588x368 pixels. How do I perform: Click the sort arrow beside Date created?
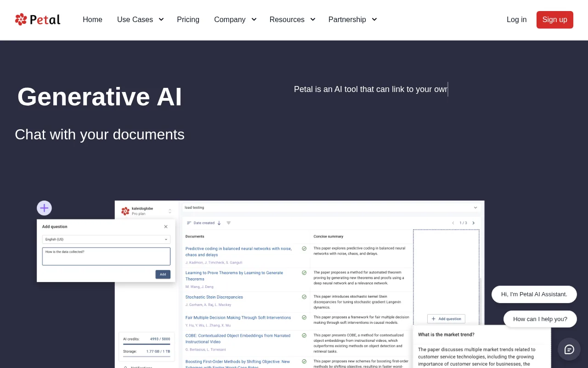[x=219, y=223]
